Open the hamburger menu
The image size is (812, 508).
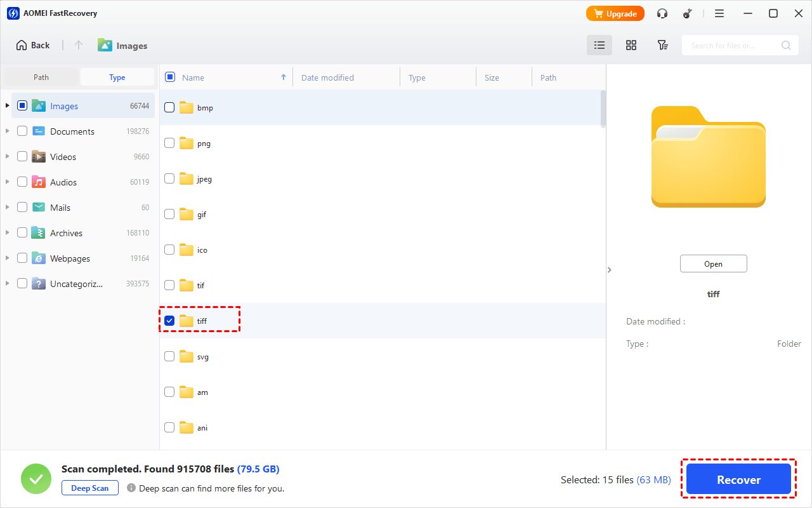[x=719, y=13]
